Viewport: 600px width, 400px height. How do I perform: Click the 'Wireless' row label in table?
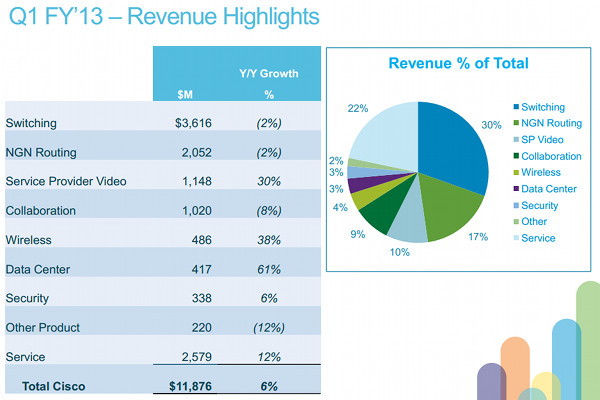(x=28, y=240)
